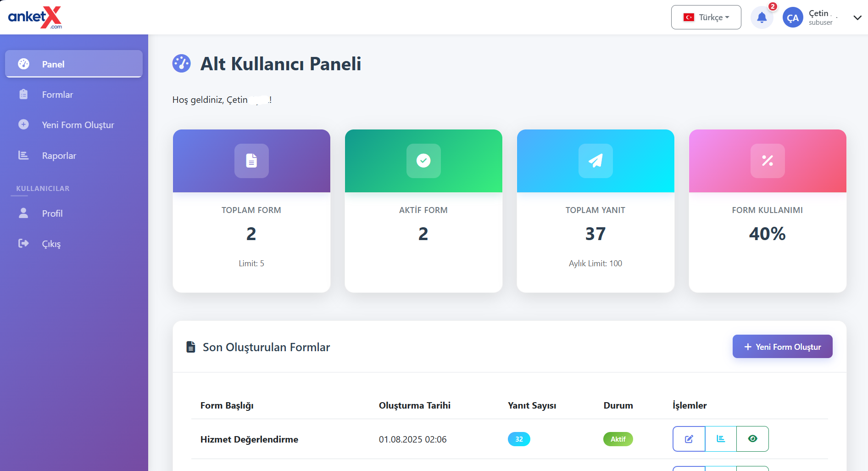Click Yeni Form Oluştur sidebar link

tap(78, 125)
